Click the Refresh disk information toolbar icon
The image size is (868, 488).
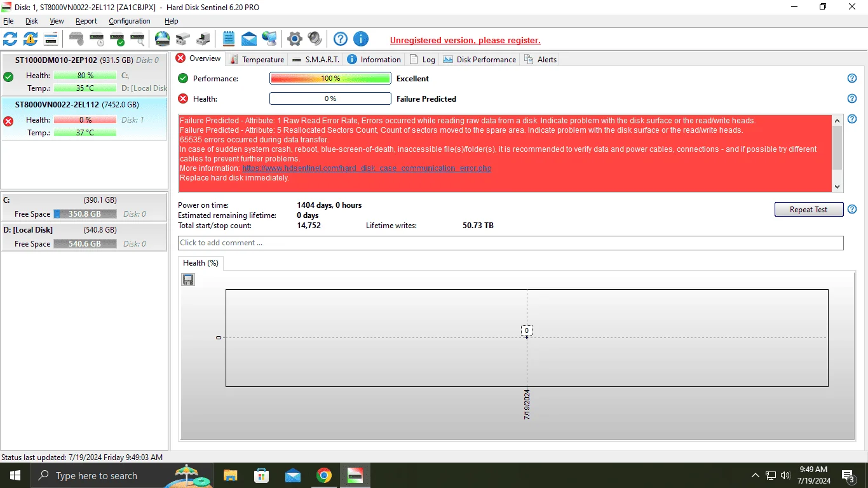click(x=10, y=39)
